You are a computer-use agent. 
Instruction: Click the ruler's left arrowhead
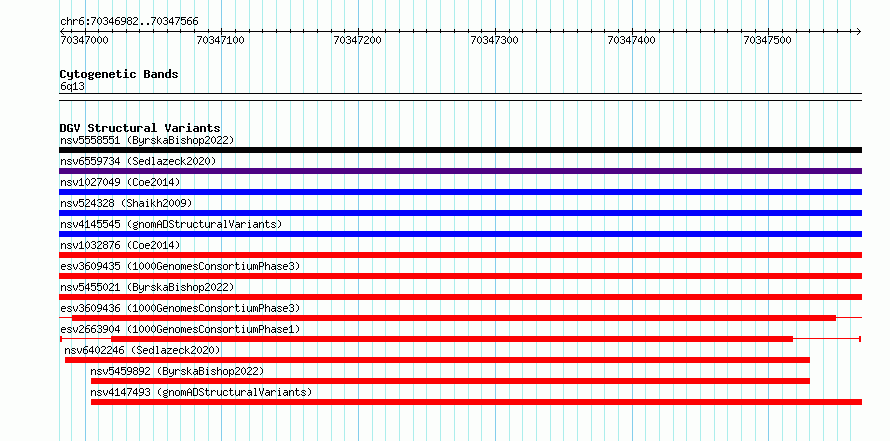tap(62, 31)
